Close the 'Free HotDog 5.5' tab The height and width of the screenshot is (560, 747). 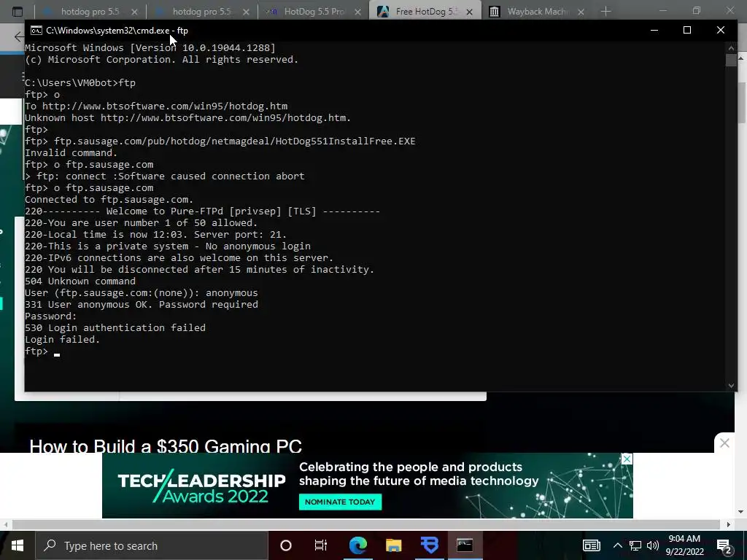coord(469,12)
